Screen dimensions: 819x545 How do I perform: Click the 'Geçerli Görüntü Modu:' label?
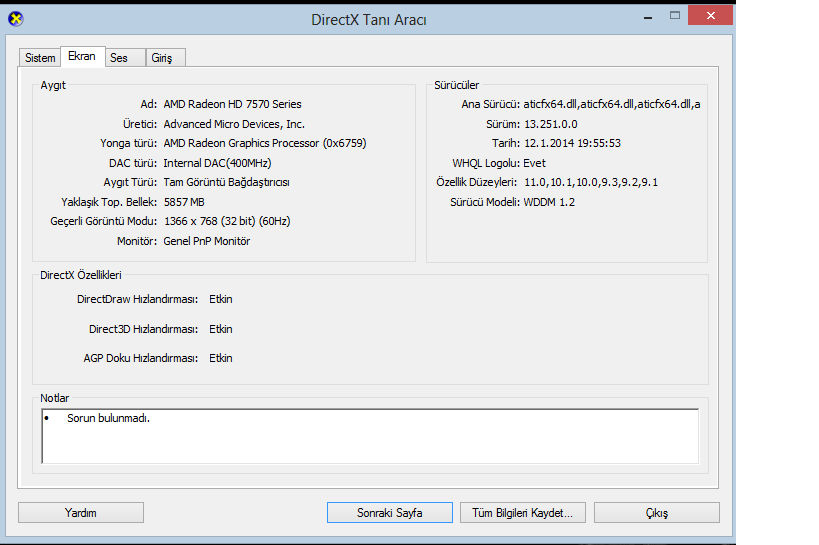103,222
